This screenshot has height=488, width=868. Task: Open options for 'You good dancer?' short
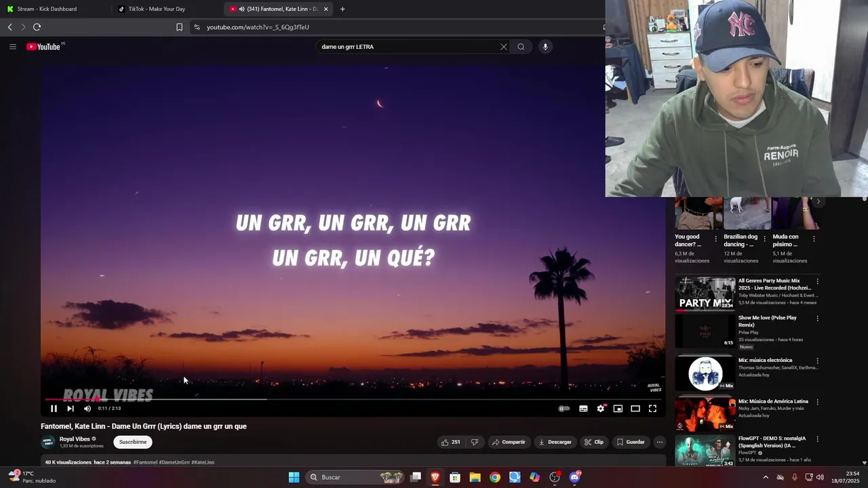[716, 239]
